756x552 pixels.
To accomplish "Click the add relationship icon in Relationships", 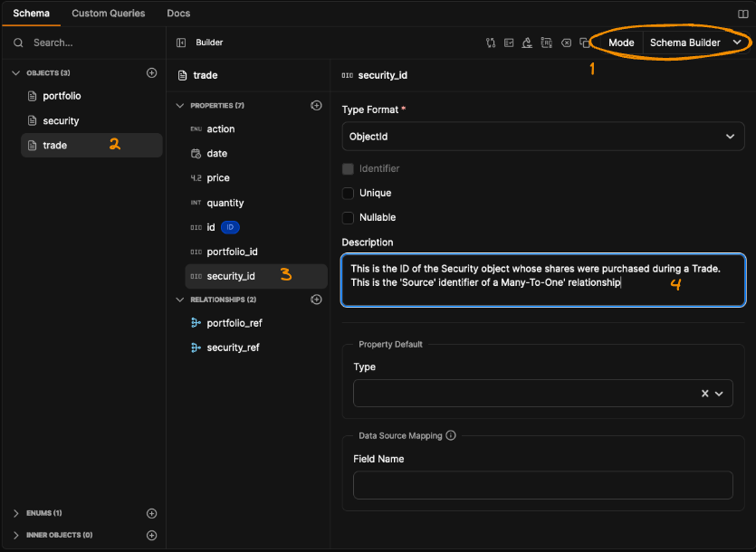I will pos(316,300).
